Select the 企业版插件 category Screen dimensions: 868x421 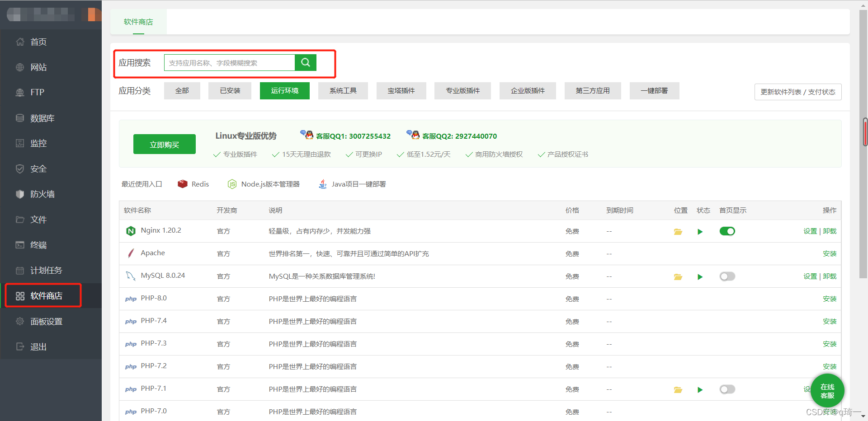[x=528, y=91]
